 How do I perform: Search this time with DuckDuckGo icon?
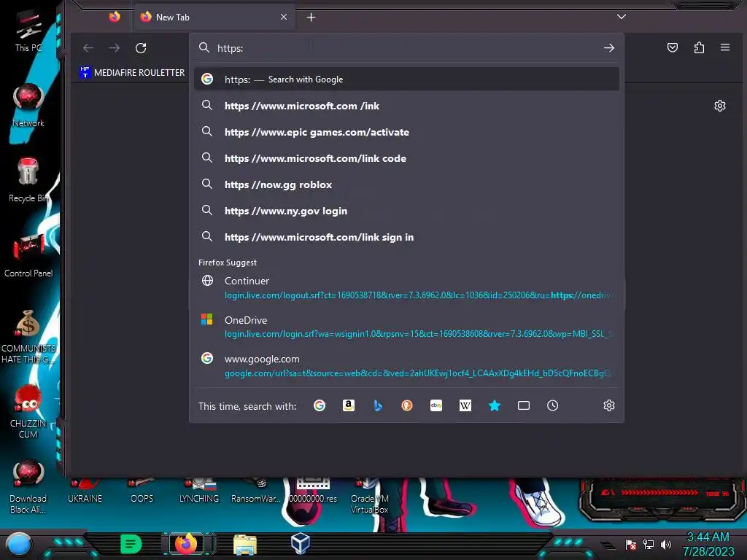click(x=407, y=405)
